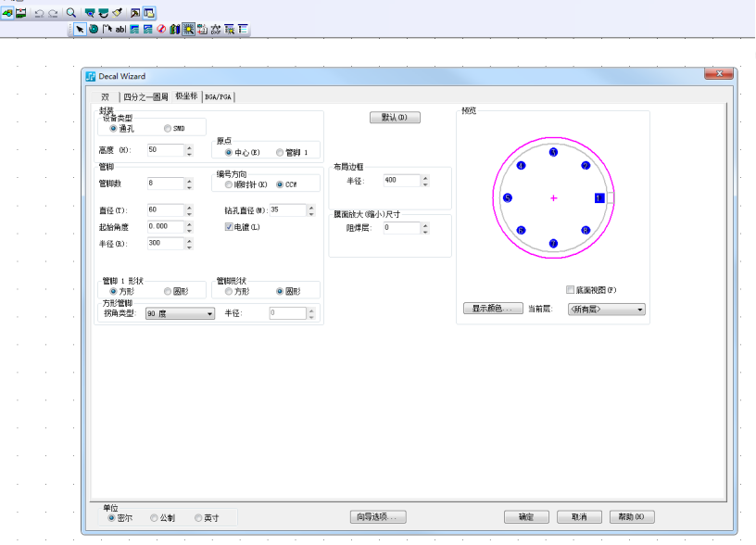Select the arrow pointer tool
The height and width of the screenshot is (545, 756).
[x=80, y=30]
